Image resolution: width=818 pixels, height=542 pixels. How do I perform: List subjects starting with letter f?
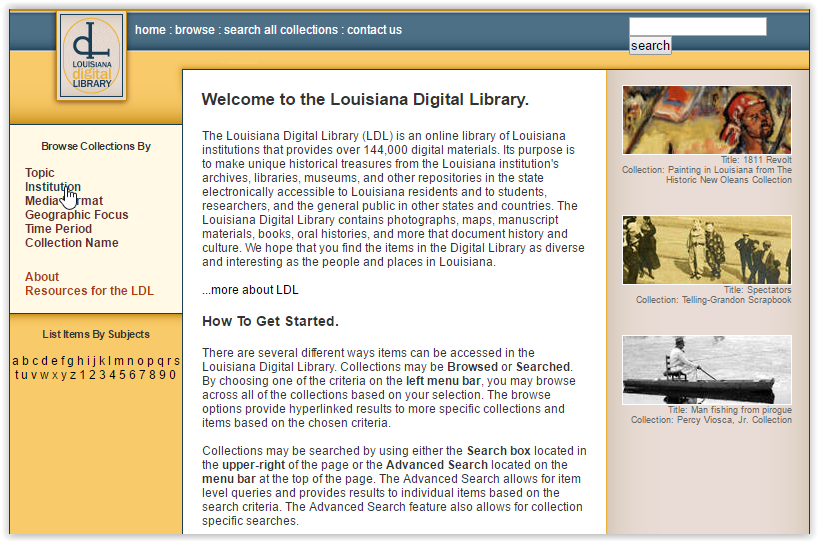(x=63, y=361)
